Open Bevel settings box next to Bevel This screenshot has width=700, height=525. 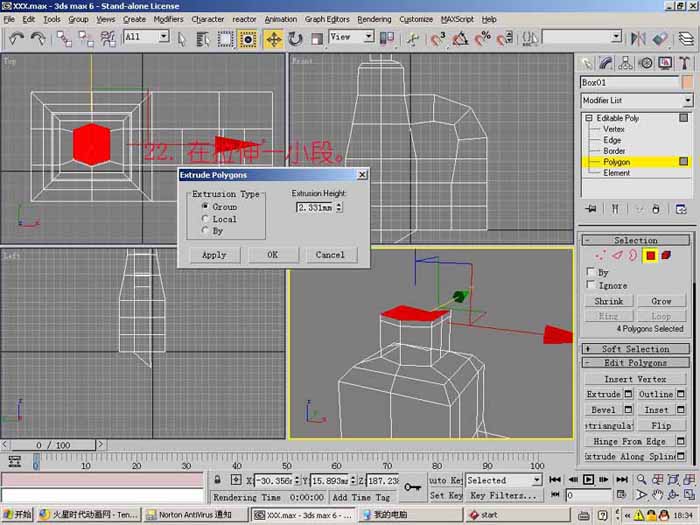click(x=628, y=409)
